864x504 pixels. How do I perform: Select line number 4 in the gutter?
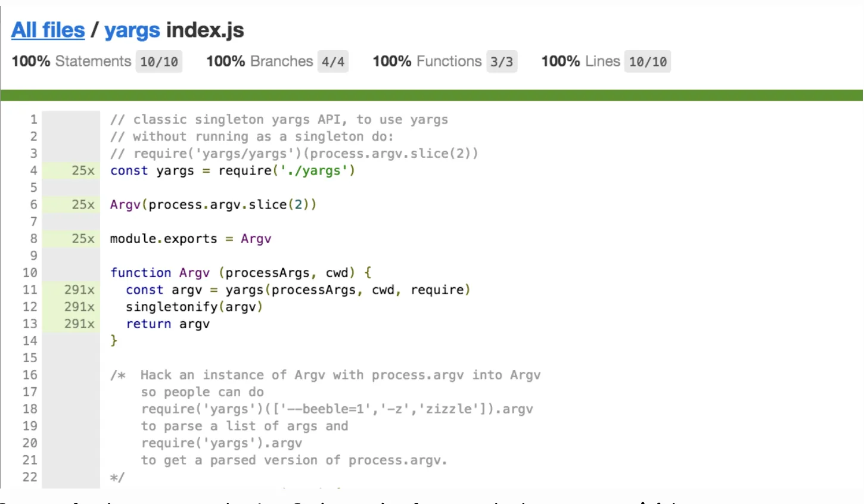point(33,171)
